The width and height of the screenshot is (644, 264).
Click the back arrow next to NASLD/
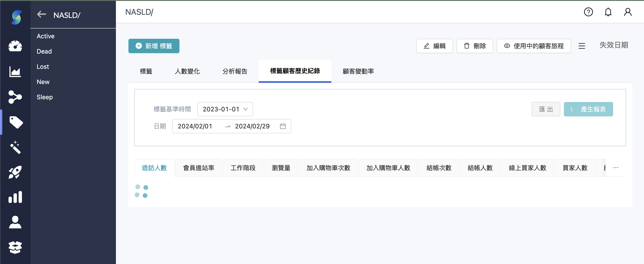(41, 14)
